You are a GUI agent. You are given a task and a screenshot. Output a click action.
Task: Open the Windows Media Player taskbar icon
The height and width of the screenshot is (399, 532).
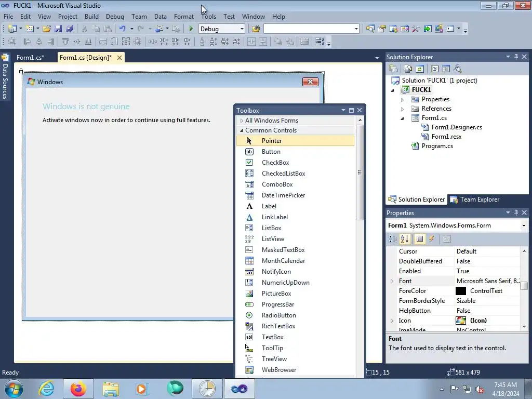click(x=142, y=389)
